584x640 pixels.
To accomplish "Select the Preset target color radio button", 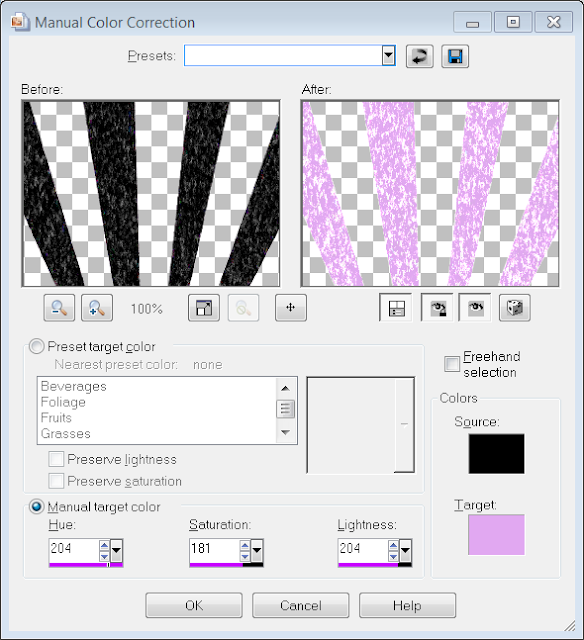I will [36, 347].
